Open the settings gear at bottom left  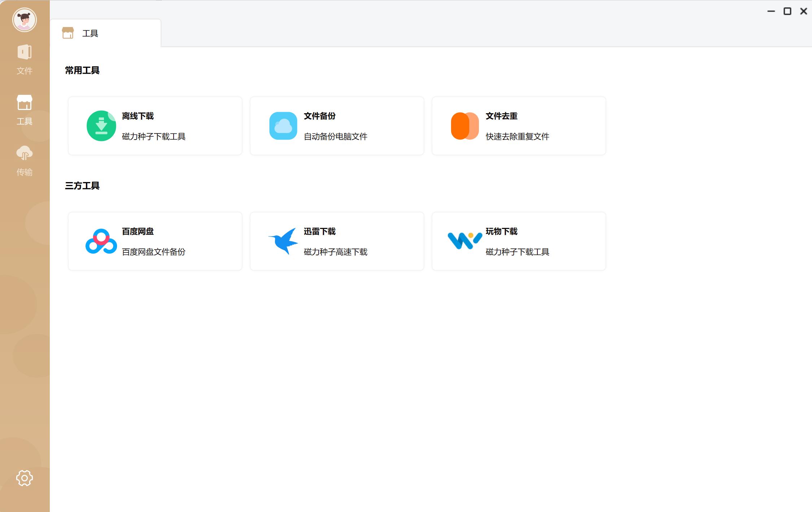(24, 478)
